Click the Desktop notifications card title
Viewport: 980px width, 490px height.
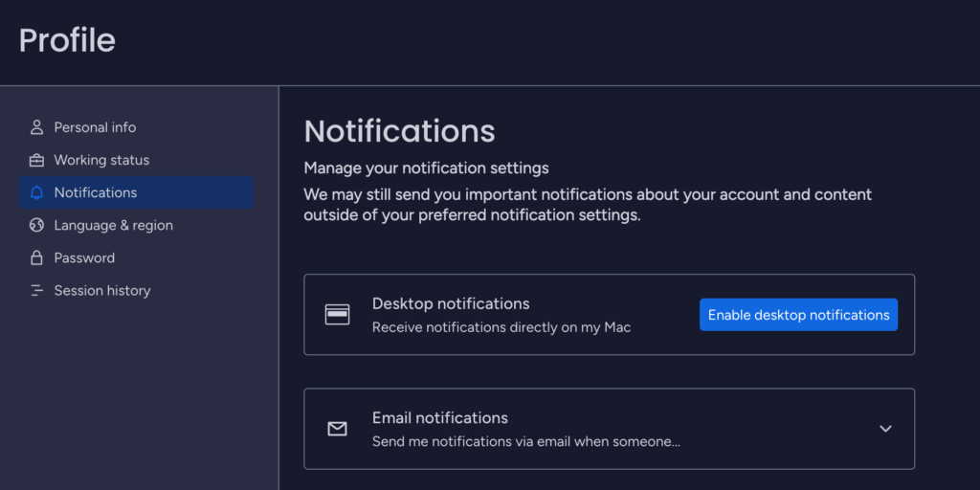452,303
